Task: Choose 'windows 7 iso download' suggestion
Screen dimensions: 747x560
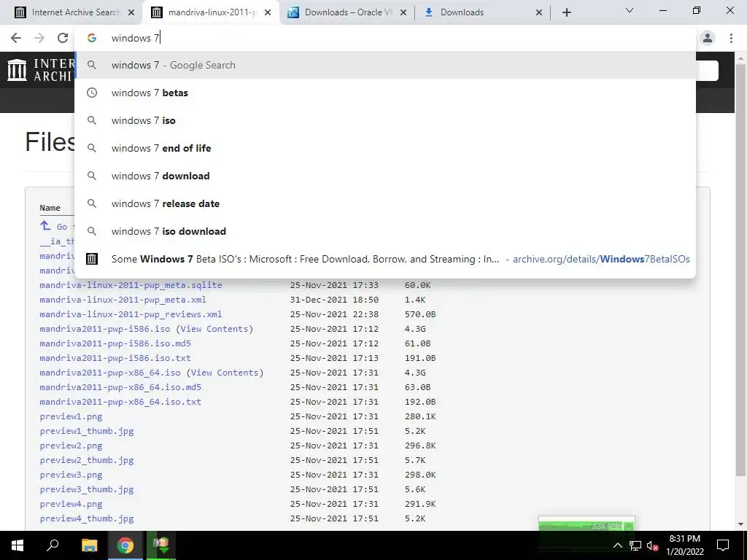Action: pyautogui.click(x=385, y=231)
